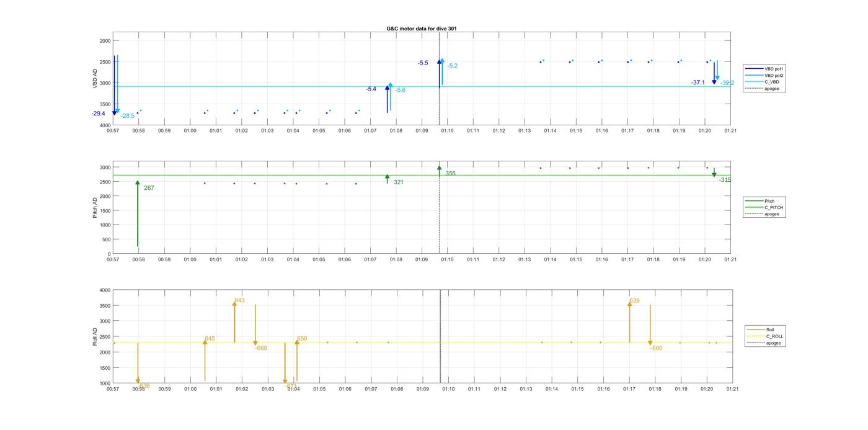868x430 pixels.
Task: Click the "VBD AD" y-axis label
Action: [95, 78]
